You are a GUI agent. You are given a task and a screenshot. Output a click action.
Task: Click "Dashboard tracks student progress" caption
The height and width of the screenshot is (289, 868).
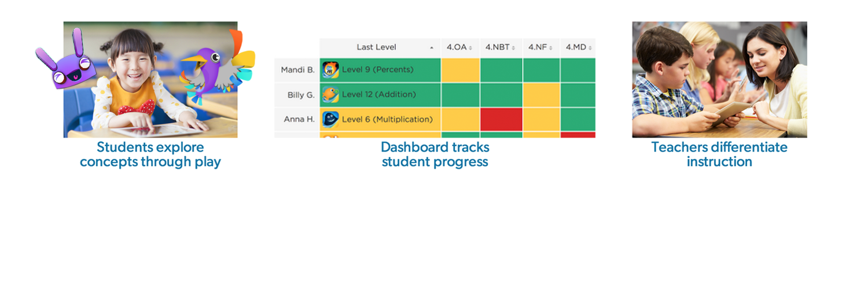(x=435, y=154)
